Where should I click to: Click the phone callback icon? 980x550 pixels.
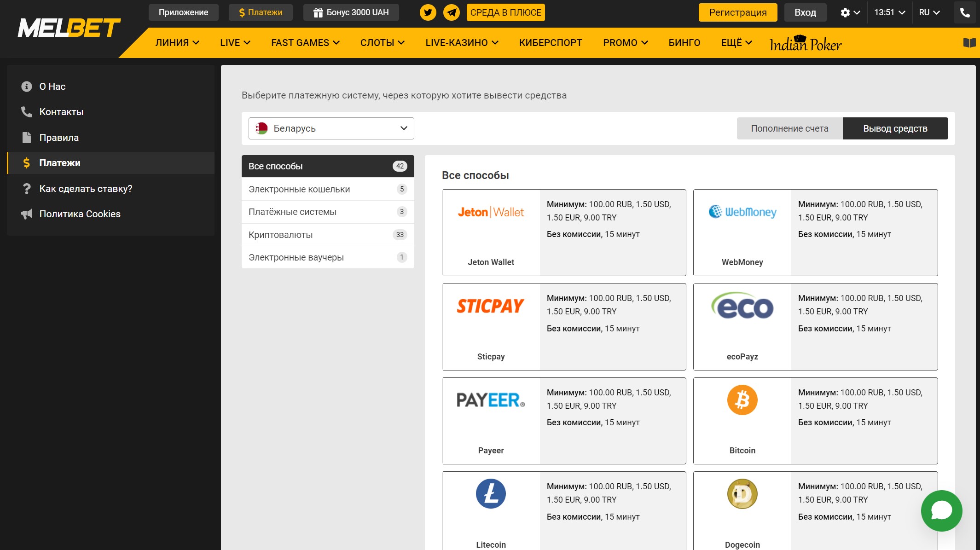pyautogui.click(x=964, y=12)
